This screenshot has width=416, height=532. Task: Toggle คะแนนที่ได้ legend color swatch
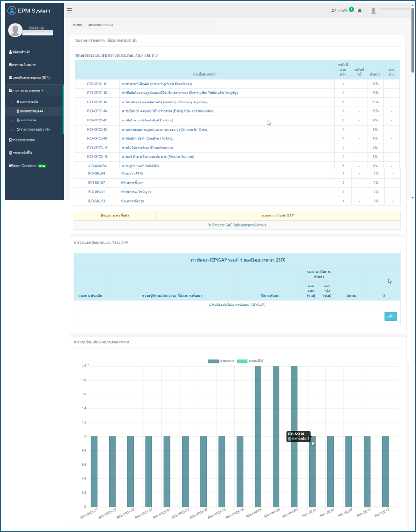[x=242, y=361]
